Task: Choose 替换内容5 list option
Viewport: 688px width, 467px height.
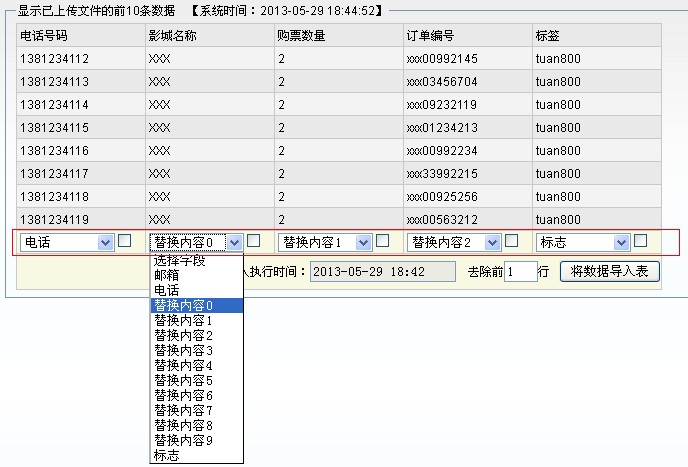Action: click(x=183, y=380)
